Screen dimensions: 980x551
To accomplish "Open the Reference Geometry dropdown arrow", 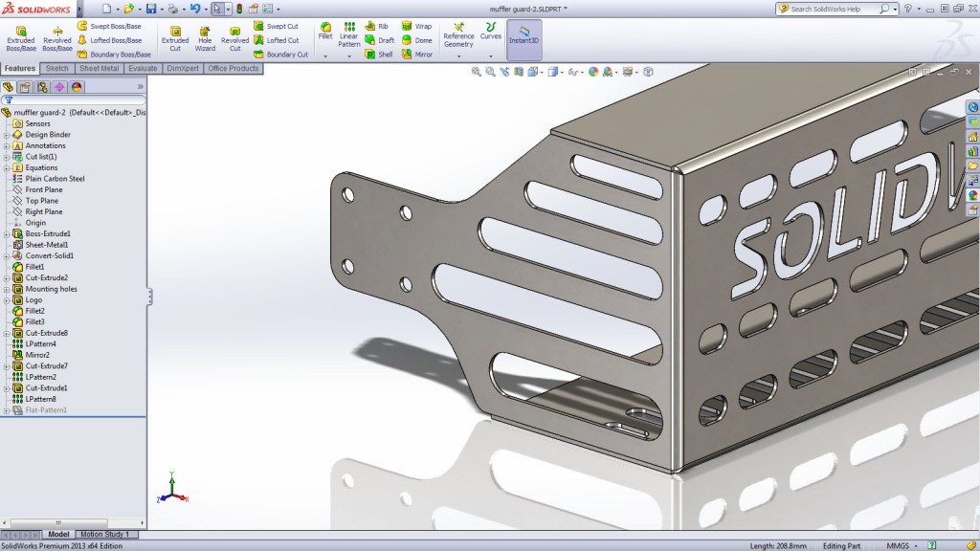I will pyautogui.click(x=458, y=56).
